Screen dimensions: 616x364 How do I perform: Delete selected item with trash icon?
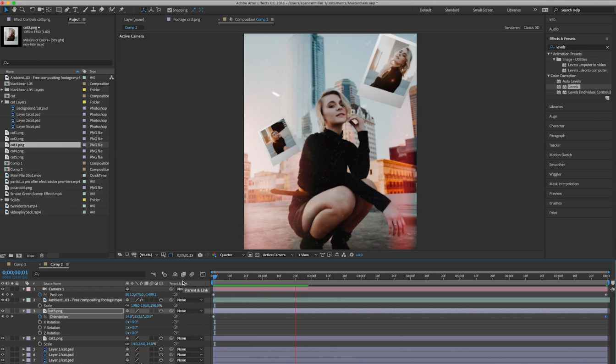42,255
